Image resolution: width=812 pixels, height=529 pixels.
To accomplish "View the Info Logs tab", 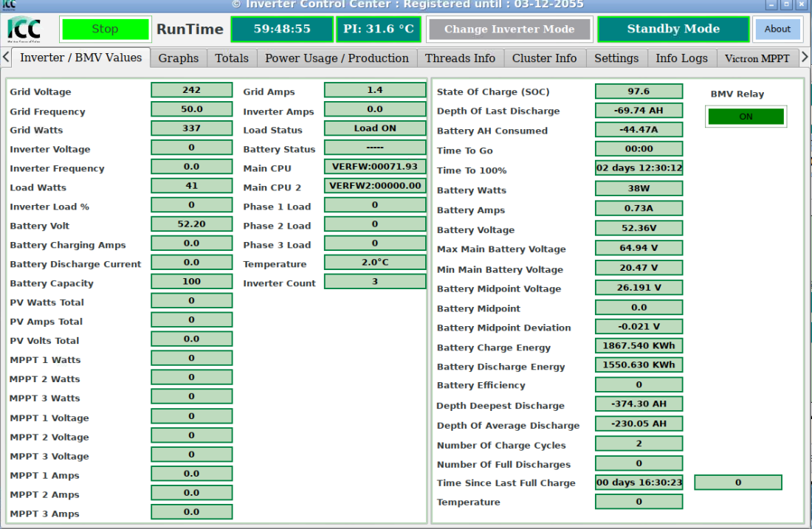I will coord(681,58).
